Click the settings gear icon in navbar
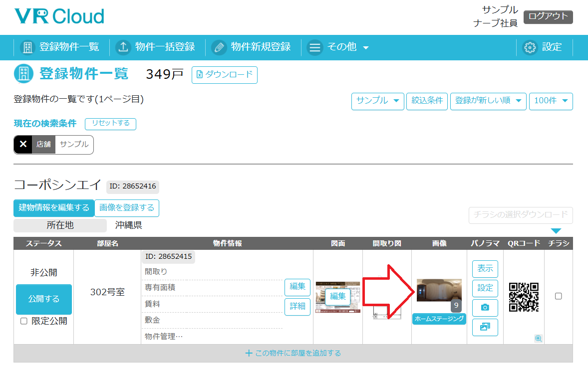 point(530,47)
